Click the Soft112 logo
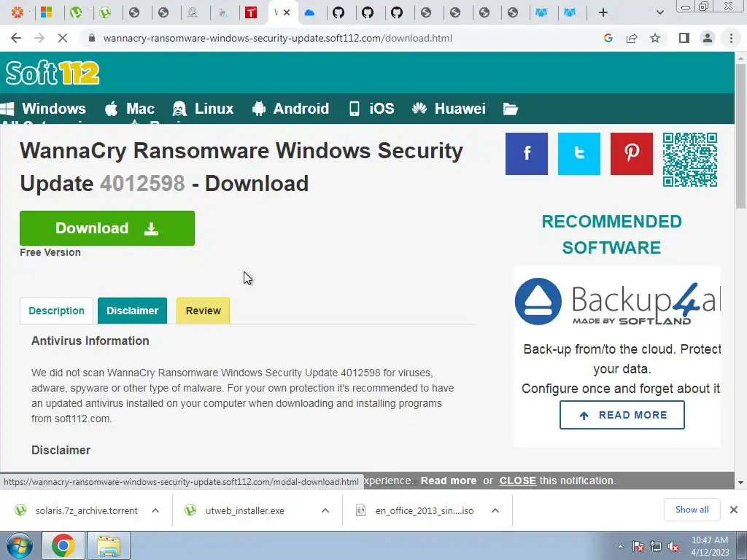This screenshot has width=747, height=560. 53,73
